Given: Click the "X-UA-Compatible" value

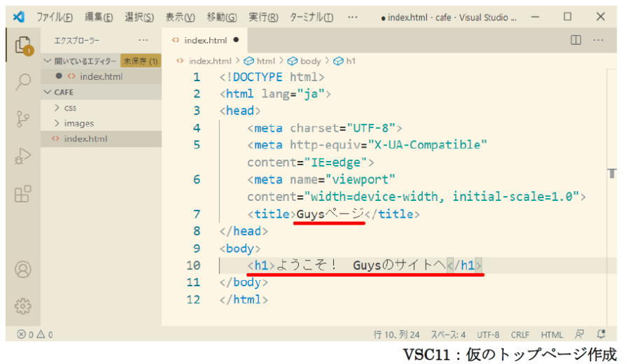Looking at the screenshot, I should click(x=428, y=145).
